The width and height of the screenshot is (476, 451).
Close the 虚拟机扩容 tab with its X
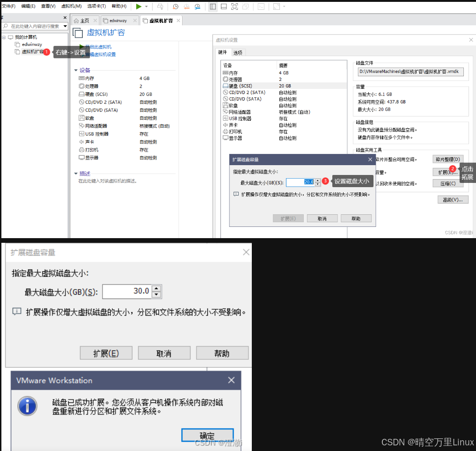[178, 20]
